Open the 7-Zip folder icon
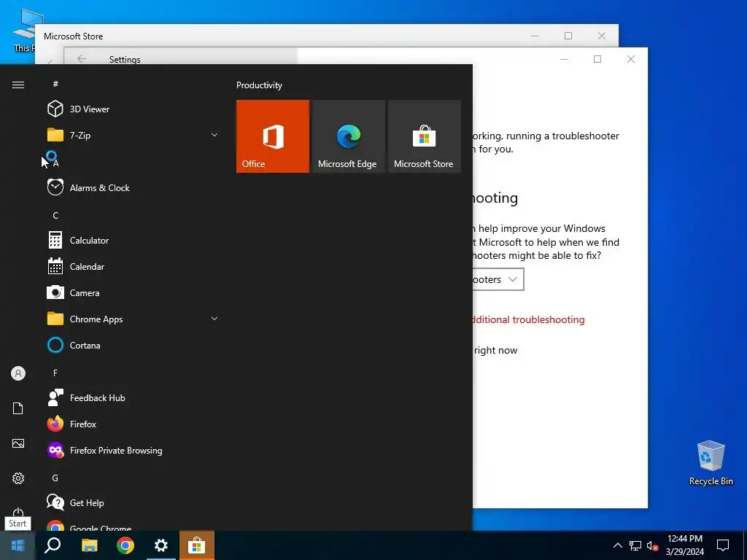This screenshot has width=747, height=560. pos(55,135)
